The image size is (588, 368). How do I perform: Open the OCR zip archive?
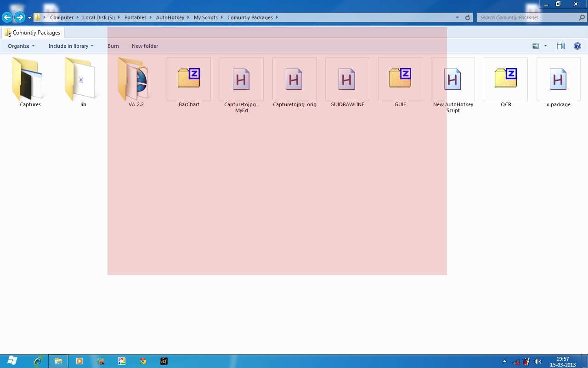(x=505, y=79)
